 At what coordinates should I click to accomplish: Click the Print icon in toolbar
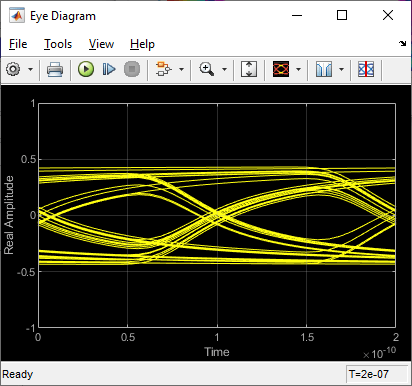tap(55, 69)
